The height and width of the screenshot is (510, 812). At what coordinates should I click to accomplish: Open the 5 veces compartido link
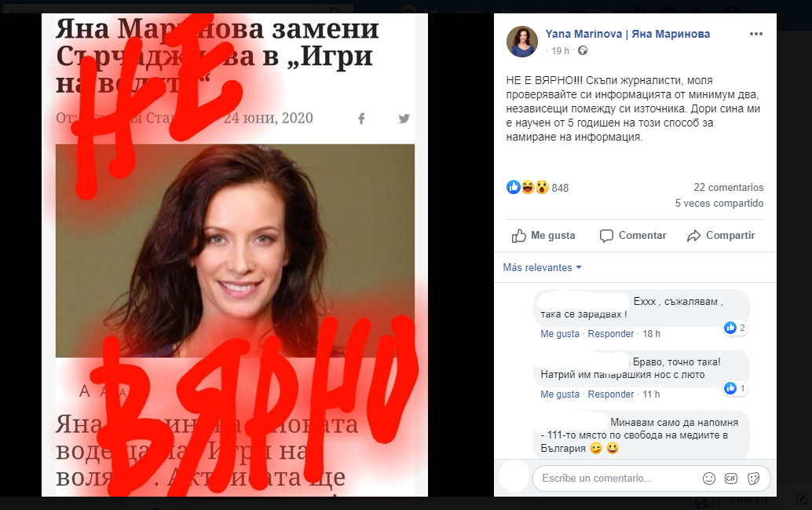pos(719,204)
